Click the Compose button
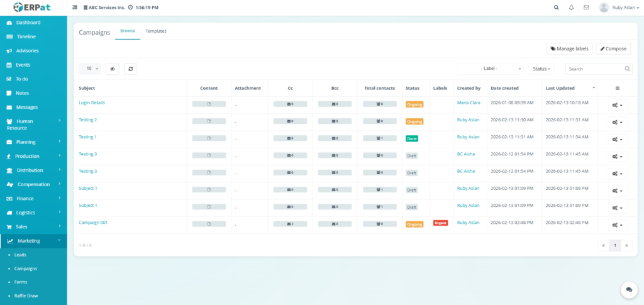The height and width of the screenshot is (305, 644). click(x=613, y=48)
